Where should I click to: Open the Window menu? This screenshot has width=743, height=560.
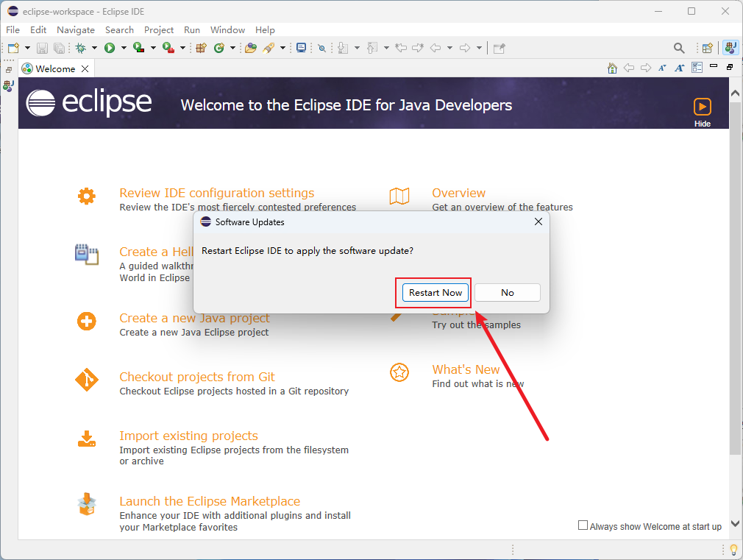coord(227,30)
